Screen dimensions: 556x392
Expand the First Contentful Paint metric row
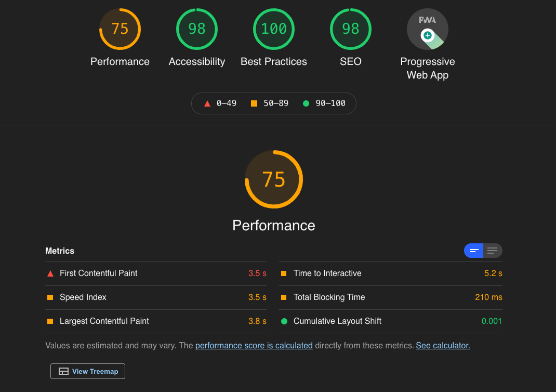point(99,273)
